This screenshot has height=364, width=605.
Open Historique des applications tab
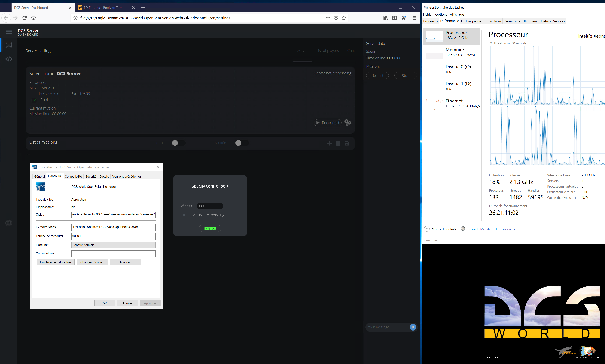point(481,21)
